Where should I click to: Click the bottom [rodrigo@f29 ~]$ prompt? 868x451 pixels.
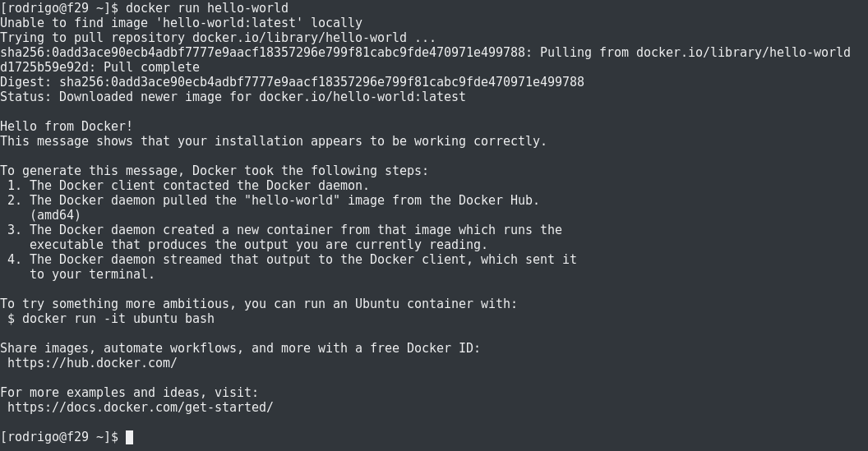(59, 437)
